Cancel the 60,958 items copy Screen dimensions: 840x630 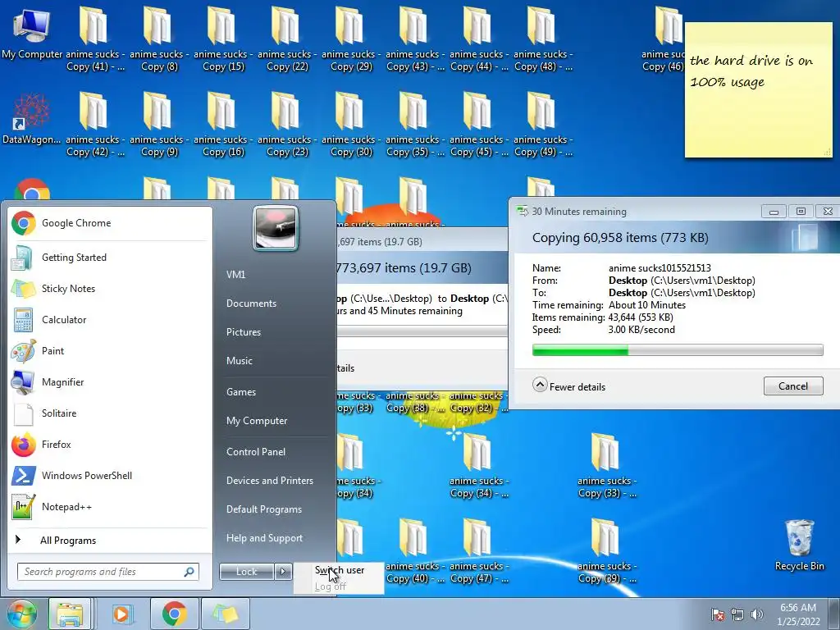pos(793,386)
